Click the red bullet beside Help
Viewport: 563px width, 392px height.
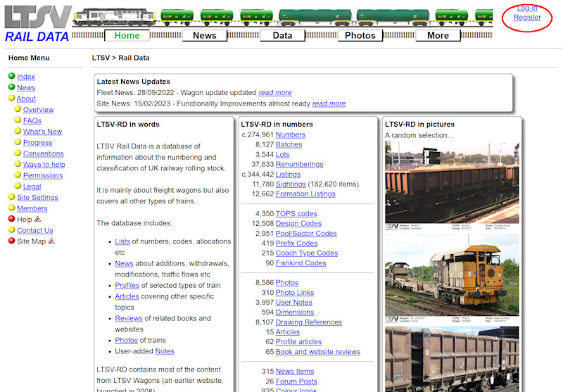(11, 219)
